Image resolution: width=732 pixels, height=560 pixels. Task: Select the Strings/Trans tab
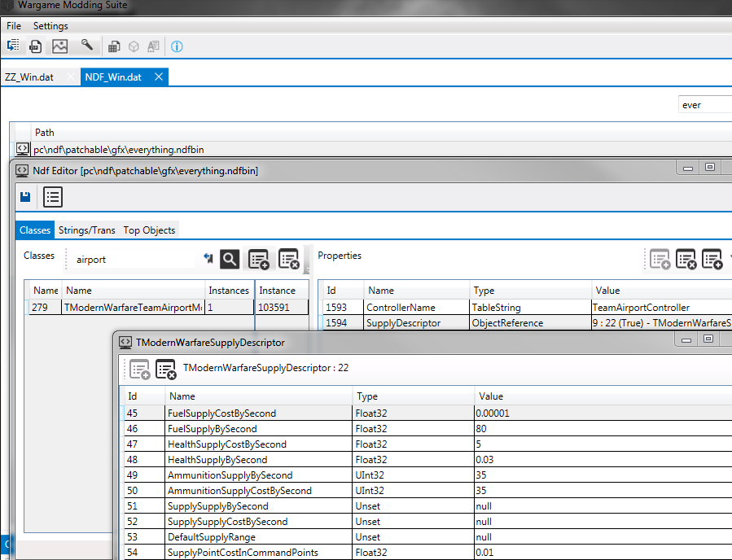tap(87, 230)
